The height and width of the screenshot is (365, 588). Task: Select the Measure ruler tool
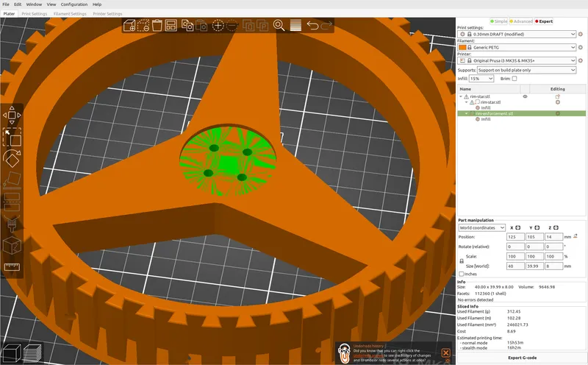tap(12, 267)
